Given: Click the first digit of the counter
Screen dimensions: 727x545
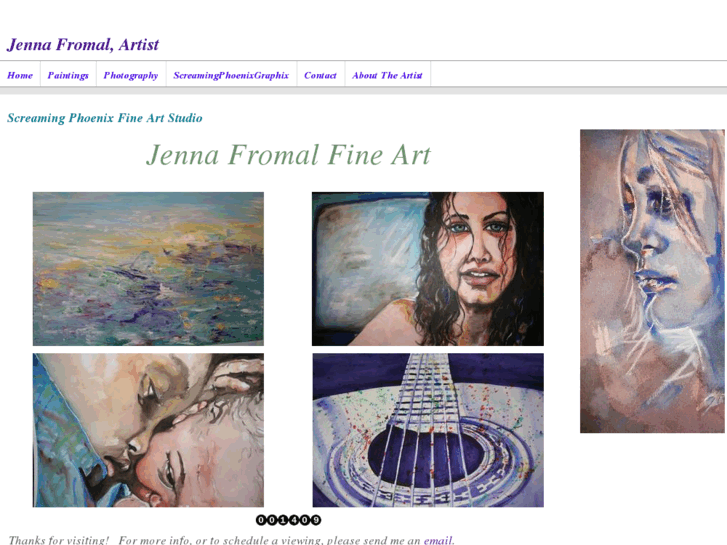Looking at the screenshot, I should [x=261, y=520].
